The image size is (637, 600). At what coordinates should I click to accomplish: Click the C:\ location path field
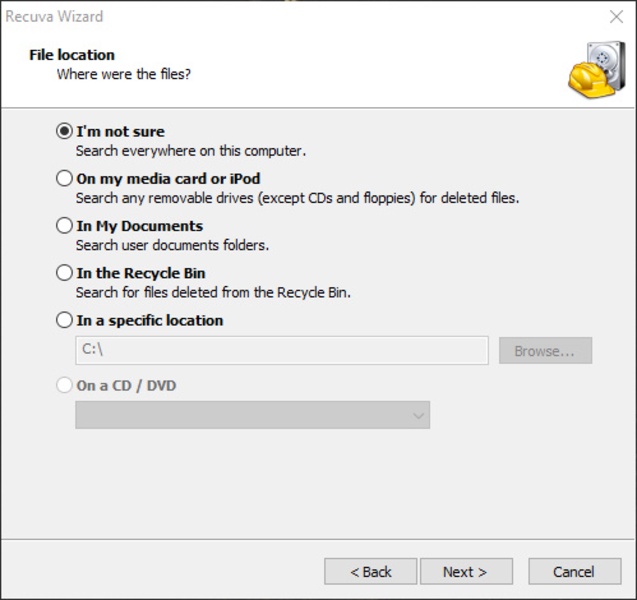pos(281,351)
